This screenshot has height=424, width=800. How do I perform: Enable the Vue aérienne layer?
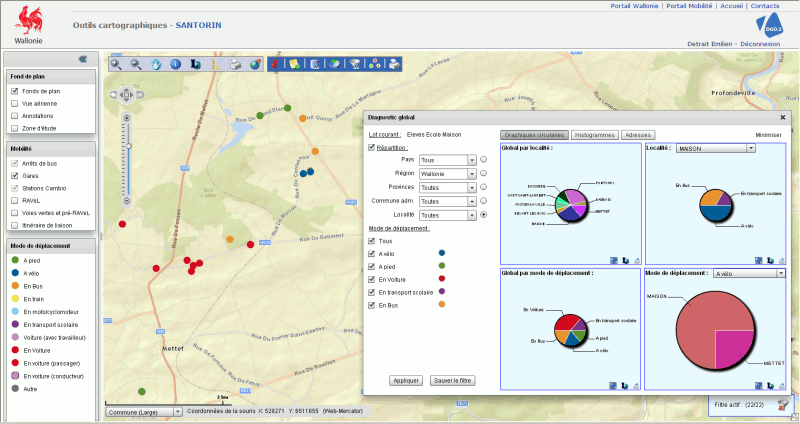(15, 104)
